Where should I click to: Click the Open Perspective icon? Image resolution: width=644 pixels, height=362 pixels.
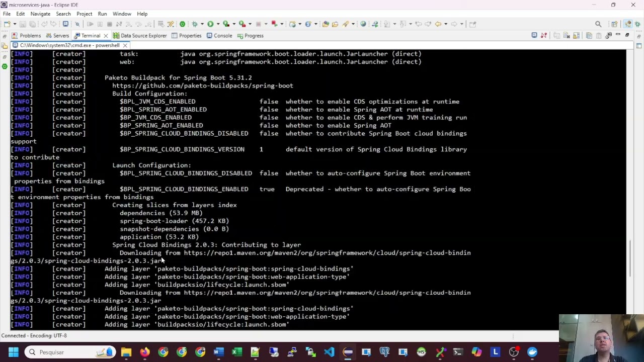(614, 24)
